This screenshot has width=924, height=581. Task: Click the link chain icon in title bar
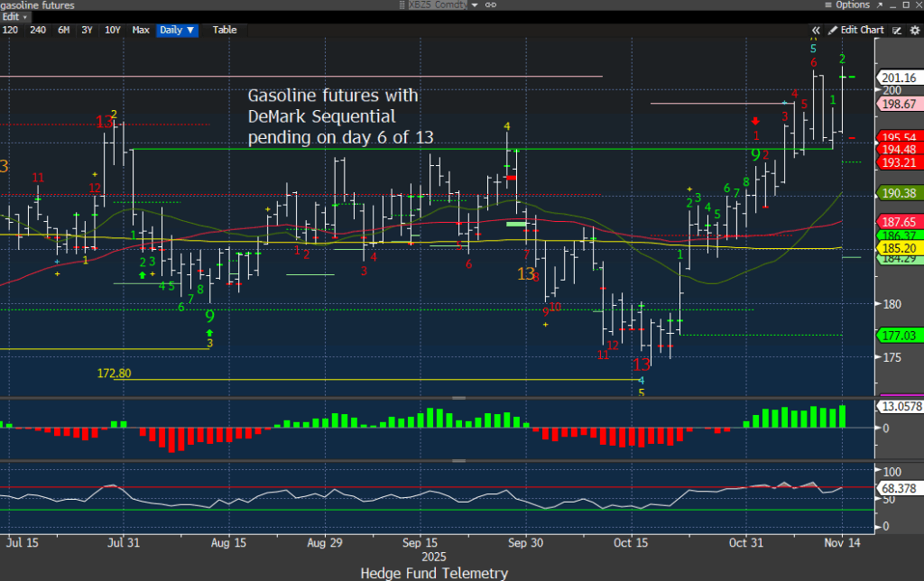[492, 5]
